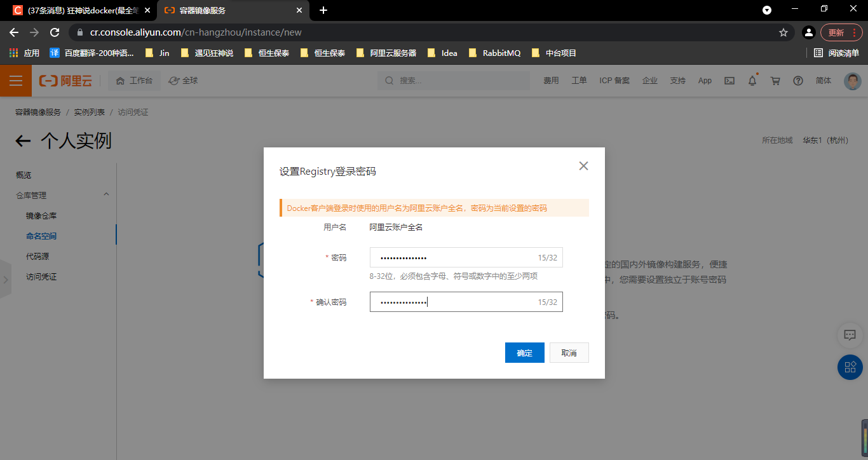The width and height of the screenshot is (868, 460).
Task: Click the Aliyun logo
Action: (x=65, y=81)
